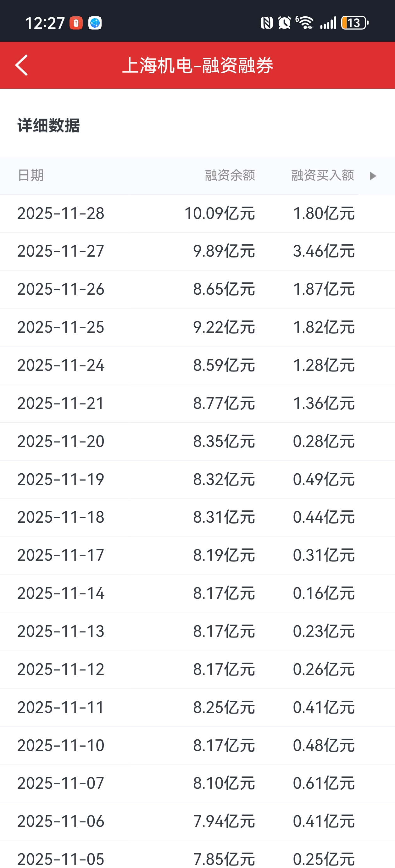This screenshot has height=868, width=395.
Task: Sort by the 融资余额 column header
Action: [x=230, y=175]
